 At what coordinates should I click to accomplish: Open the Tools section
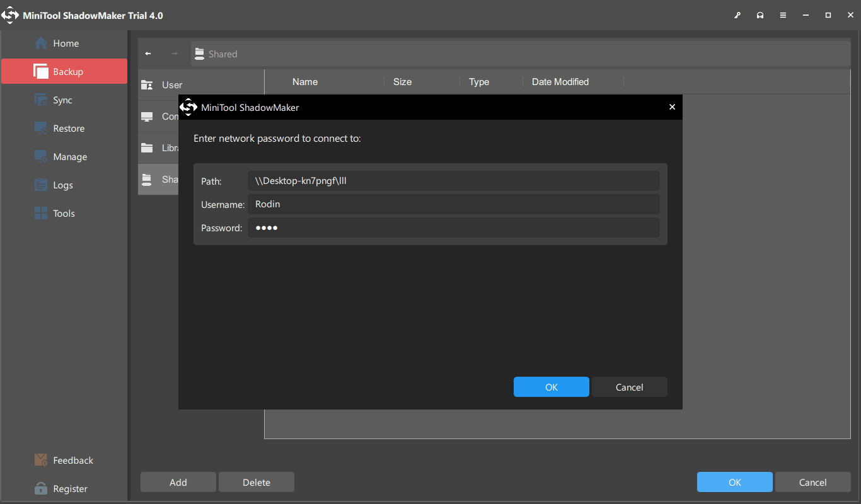(x=63, y=213)
